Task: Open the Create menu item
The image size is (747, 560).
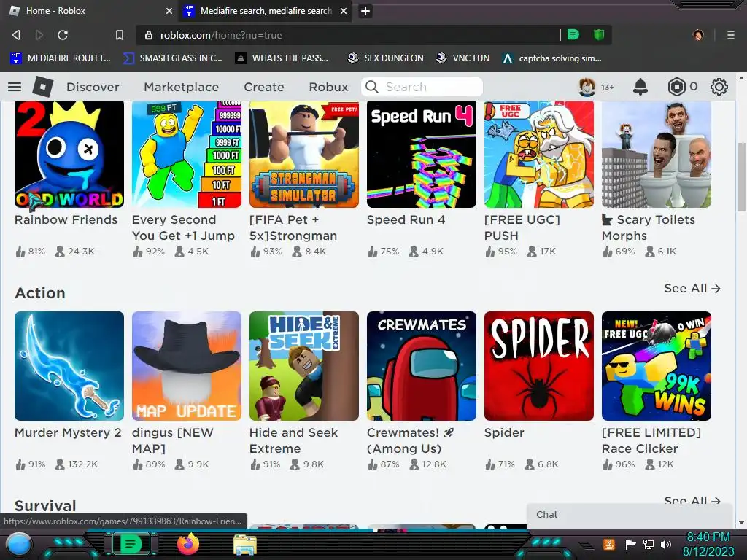Action: click(x=264, y=87)
